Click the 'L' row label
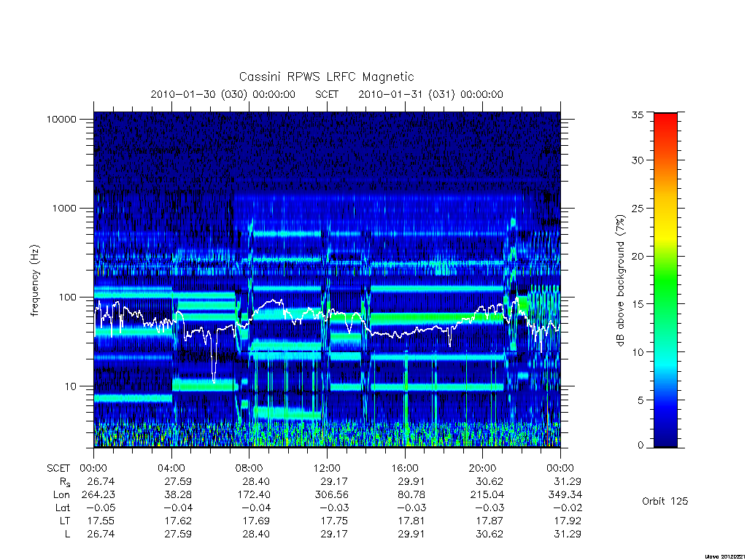Screen dimensions: 747x560 (68, 534)
